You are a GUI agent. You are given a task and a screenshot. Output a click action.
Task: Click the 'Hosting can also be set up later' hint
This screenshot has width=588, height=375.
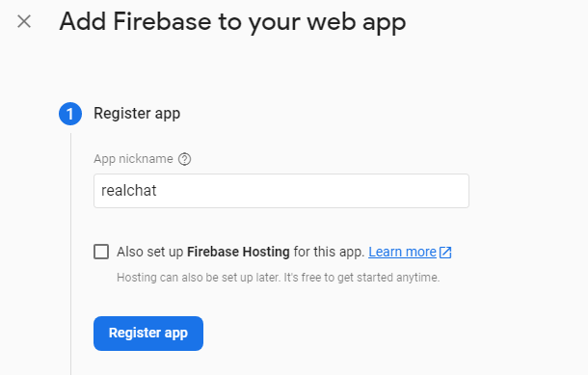[x=199, y=278]
